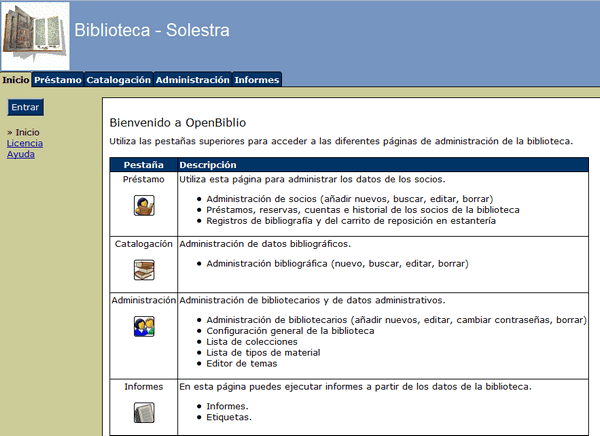The height and width of the screenshot is (436, 600).
Task: Click 'Informes.' bullet text
Action: click(x=227, y=406)
